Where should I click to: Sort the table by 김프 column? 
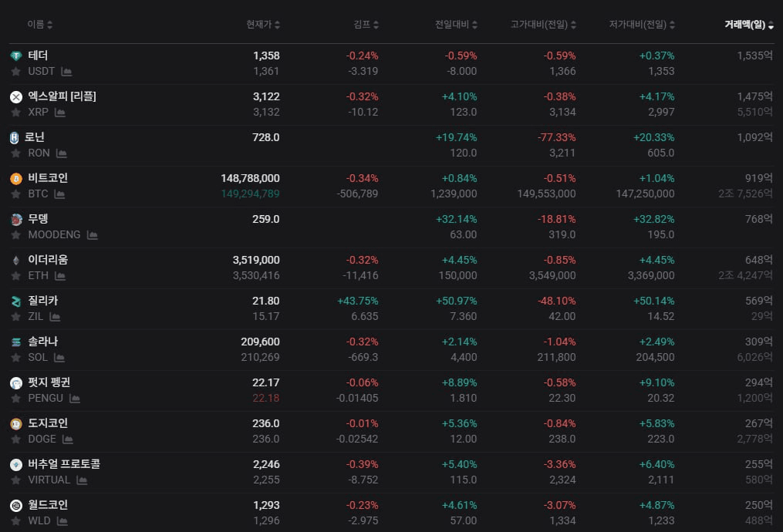366,25
